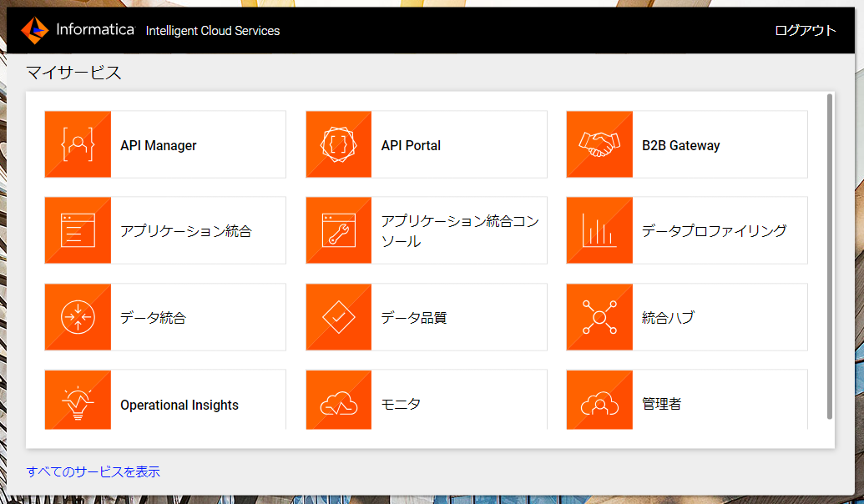Screen dimensions: 864x504
Task: Open the API Manager service label
Action: pyautogui.click(x=158, y=145)
